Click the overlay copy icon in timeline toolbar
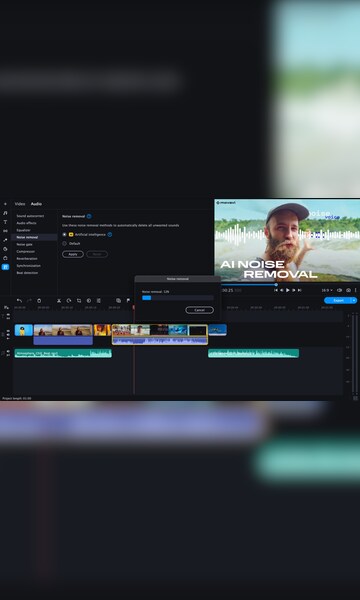 118,301
